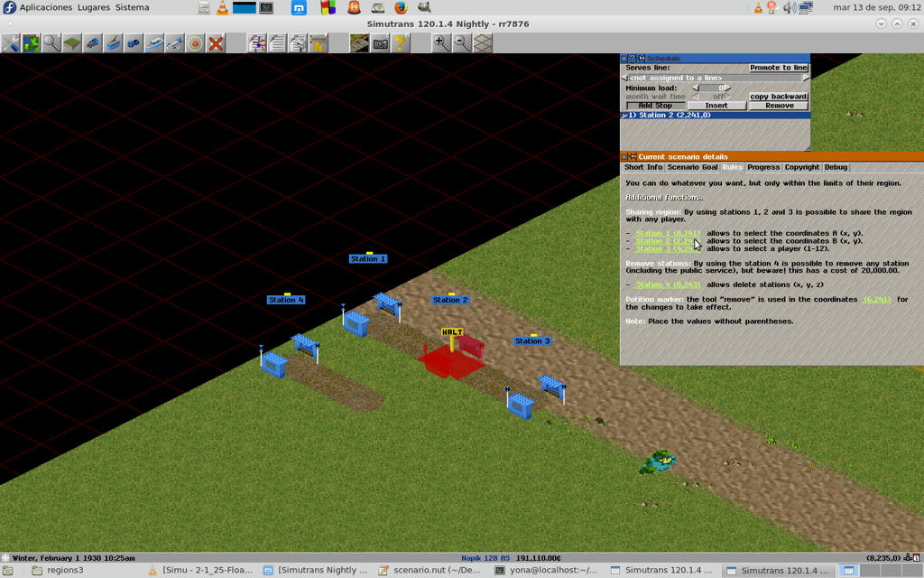Click the copy backward button

(x=779, y=96)
